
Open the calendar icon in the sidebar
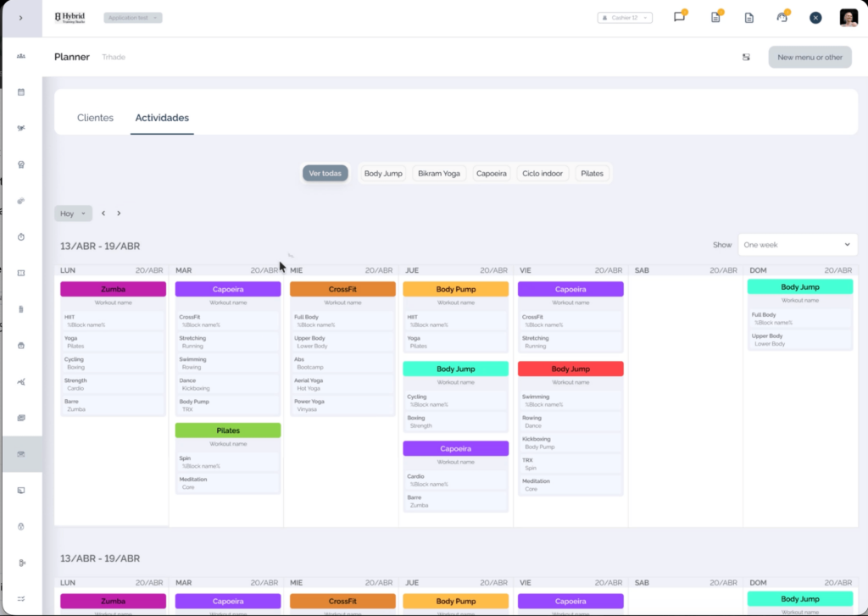point(21,92)
